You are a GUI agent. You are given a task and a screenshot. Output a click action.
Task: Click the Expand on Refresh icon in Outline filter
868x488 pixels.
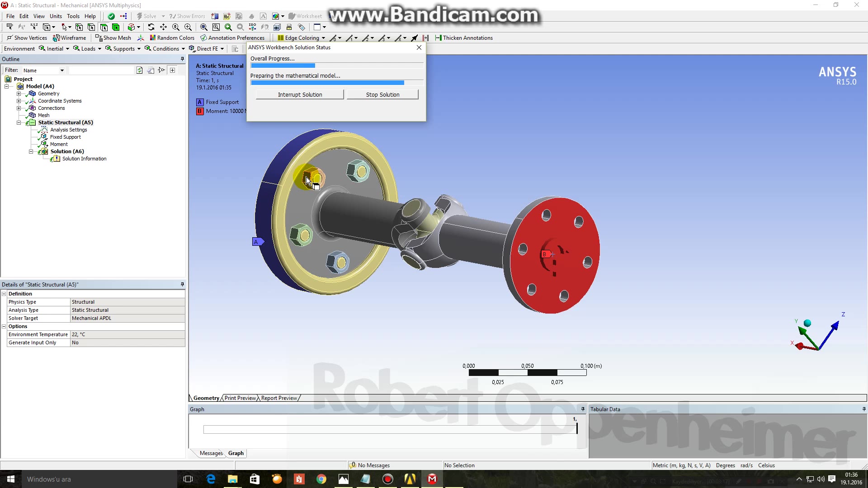[x=172, y=70]
